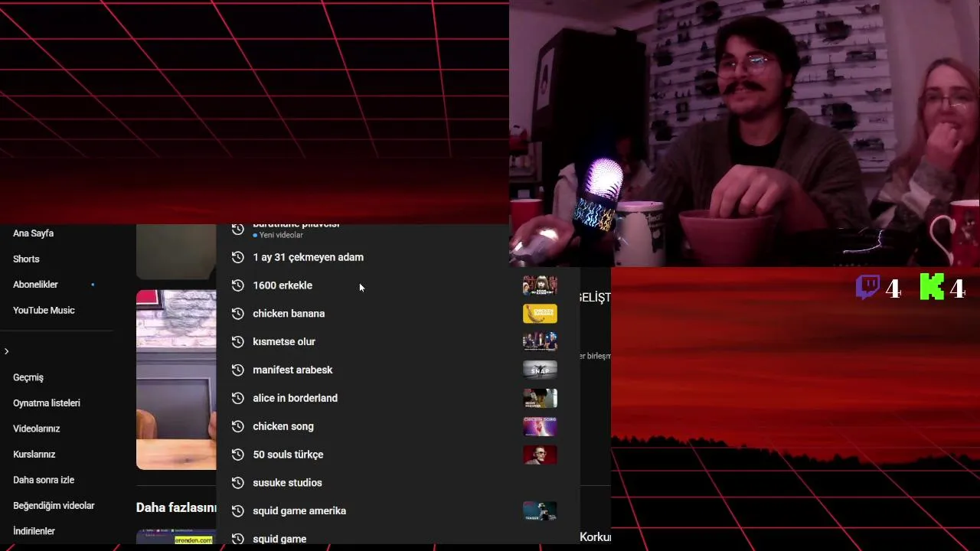Choose "kısmetse olur" search suggestion
This screenshot has width=980, height=551.
tap(284, 342)
